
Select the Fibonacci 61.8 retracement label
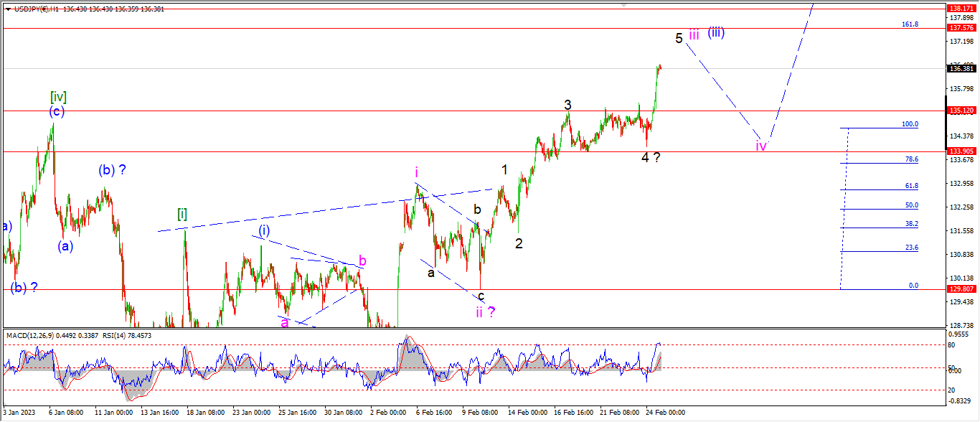click(x=912, y=186)
